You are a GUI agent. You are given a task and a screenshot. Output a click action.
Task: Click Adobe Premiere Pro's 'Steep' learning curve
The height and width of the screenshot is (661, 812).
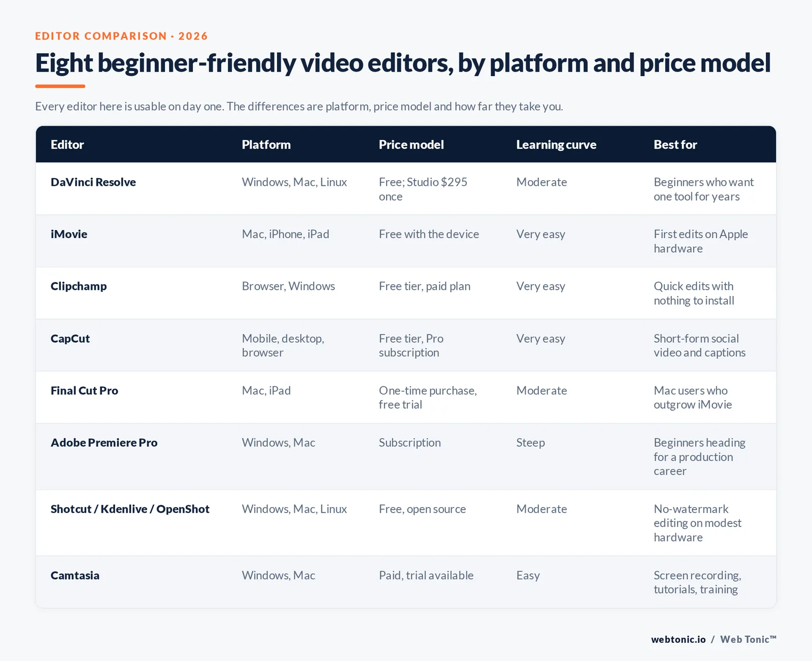(x=531, y=443)
